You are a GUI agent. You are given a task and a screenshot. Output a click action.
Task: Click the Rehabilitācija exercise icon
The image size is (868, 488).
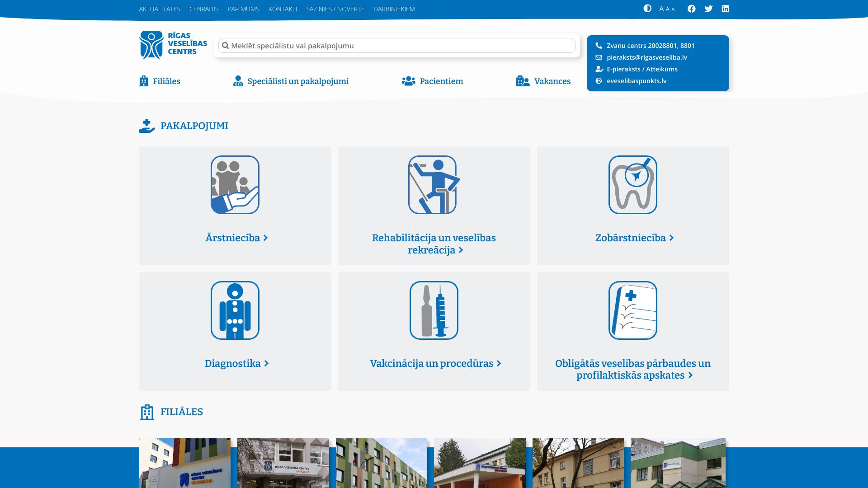(434, 185)
